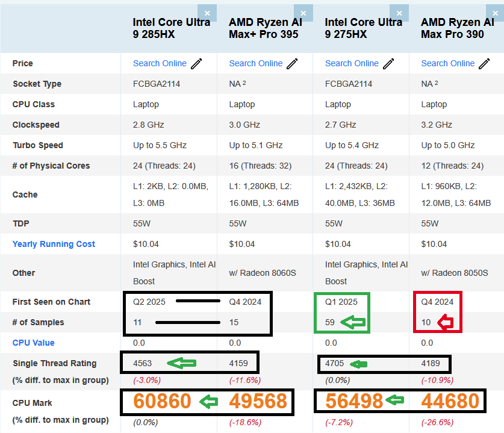Image resolution: width=504 pixels, height=433 pixels.
Task: Select the Q1 2025 first seen value
Action: click(341, 302)
